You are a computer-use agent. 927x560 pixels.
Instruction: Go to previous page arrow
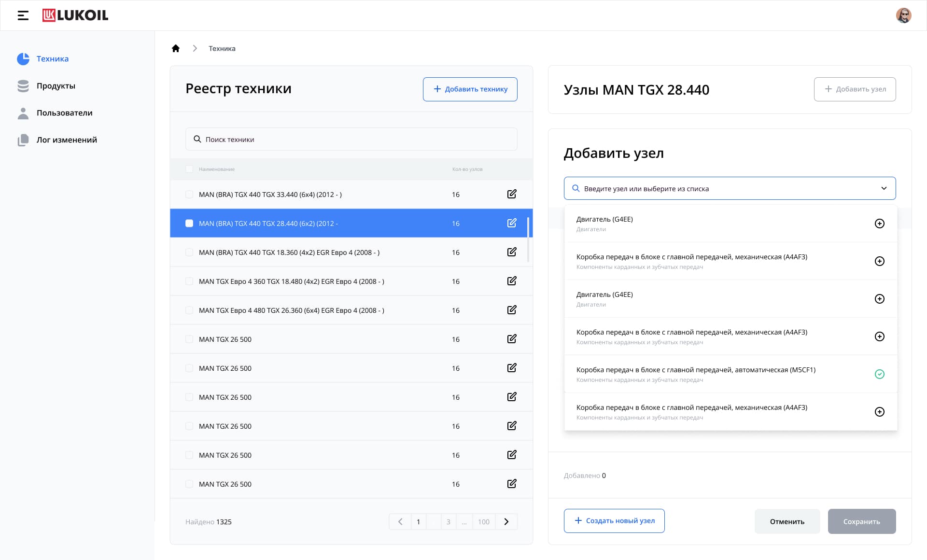(400, 522)
